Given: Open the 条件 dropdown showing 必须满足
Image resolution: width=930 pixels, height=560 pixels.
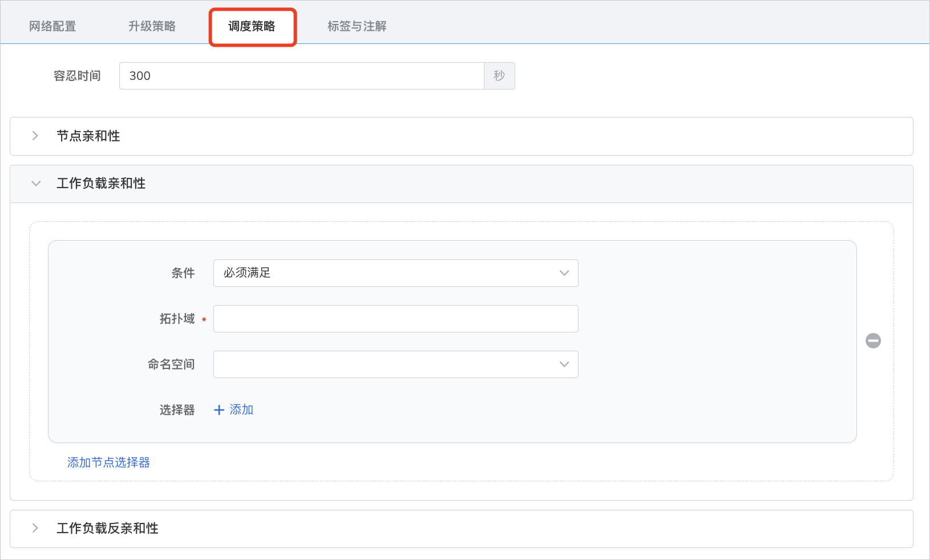Looking at the screenshot, I should pyautogui.click(x=396, y=273).
